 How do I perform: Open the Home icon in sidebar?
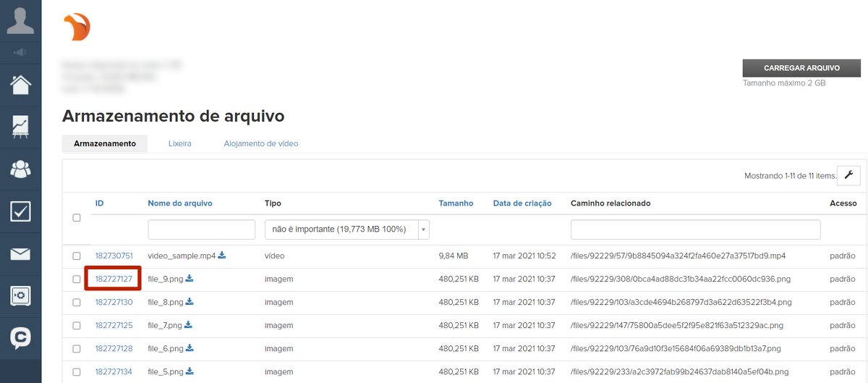(x=20, y=85)
